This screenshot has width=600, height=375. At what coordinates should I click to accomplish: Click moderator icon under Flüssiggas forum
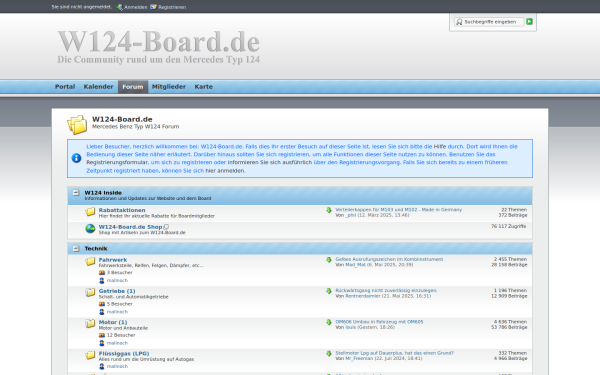coord(102,367)
